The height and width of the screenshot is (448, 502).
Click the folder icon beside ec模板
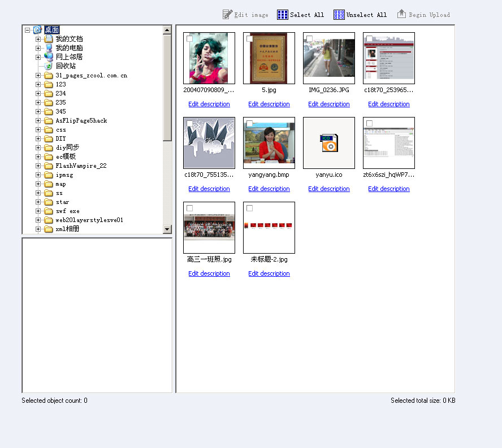point(49,157)
